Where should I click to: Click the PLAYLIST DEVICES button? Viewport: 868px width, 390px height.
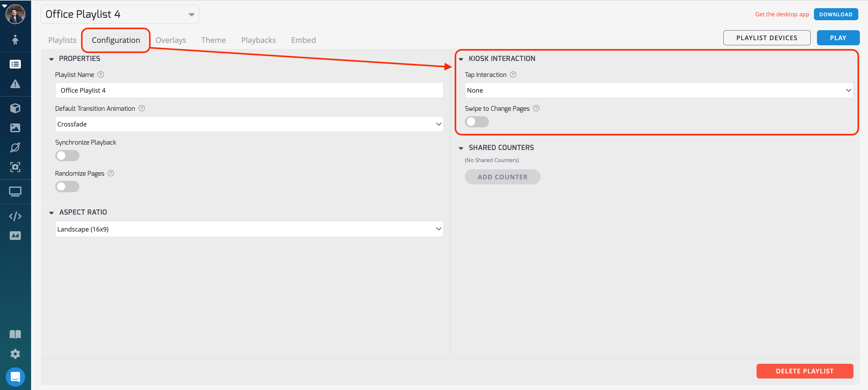coord(766,38)
